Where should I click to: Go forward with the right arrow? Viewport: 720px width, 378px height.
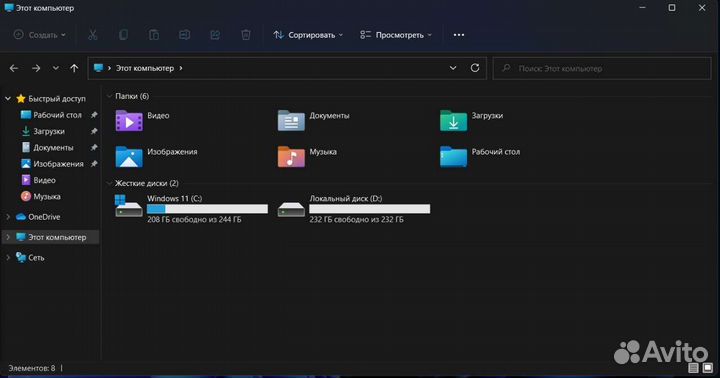(x=36, y=68)
